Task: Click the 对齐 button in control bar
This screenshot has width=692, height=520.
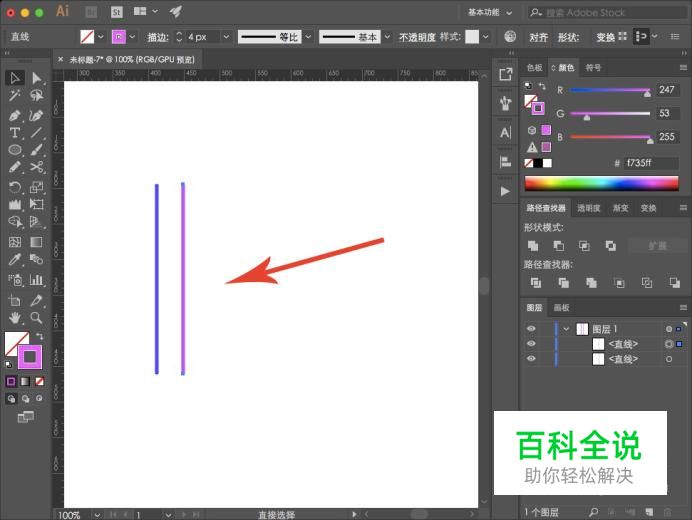Action: click(538, 36)
